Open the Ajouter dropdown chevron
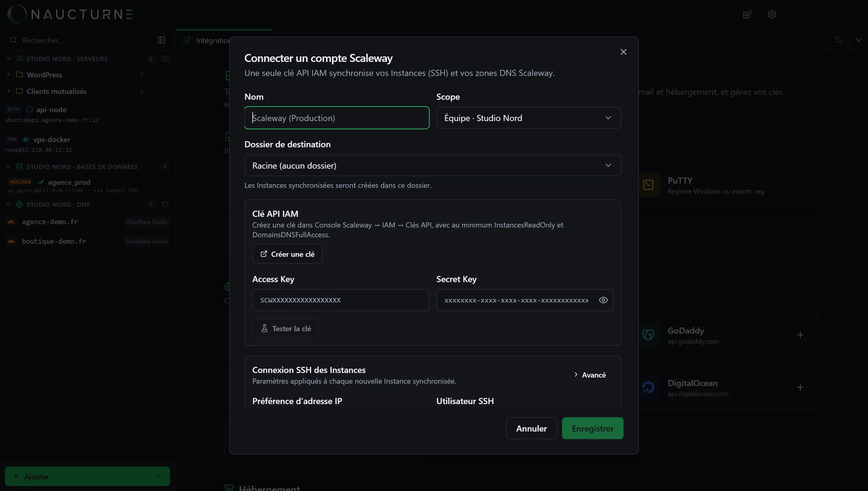The image size is (868, 491). point(159,476)
